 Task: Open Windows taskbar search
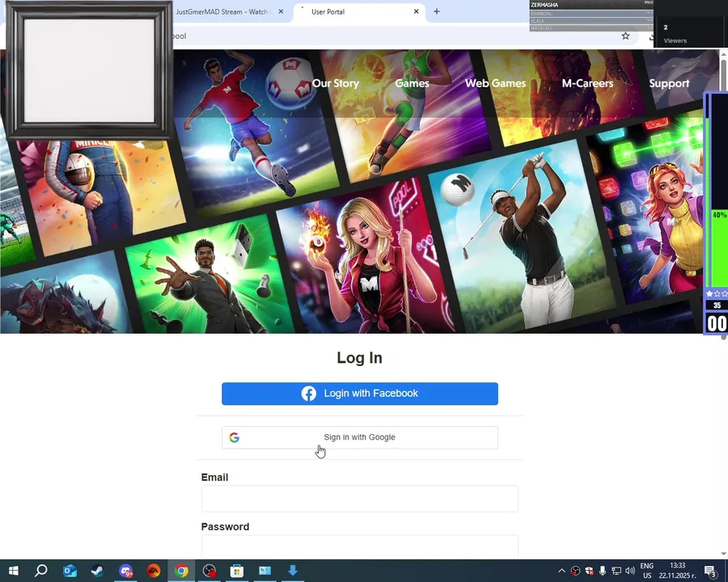(x=41, y=571)
